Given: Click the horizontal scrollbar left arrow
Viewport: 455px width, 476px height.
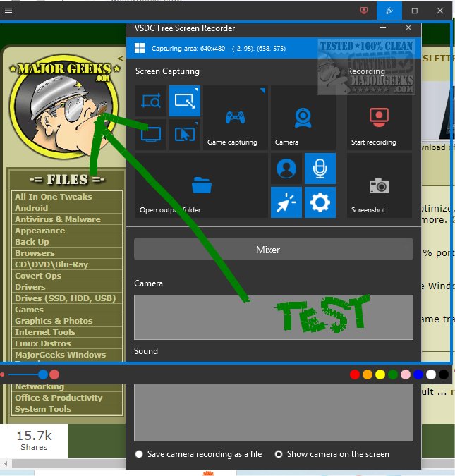Looking at the screenshot, I should [x=6, y=463].
